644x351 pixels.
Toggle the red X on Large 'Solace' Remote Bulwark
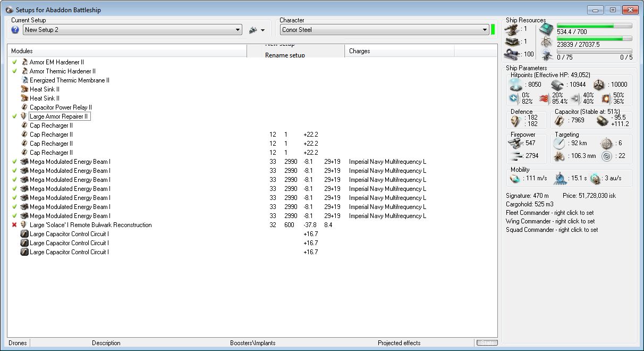coord(14,225)
